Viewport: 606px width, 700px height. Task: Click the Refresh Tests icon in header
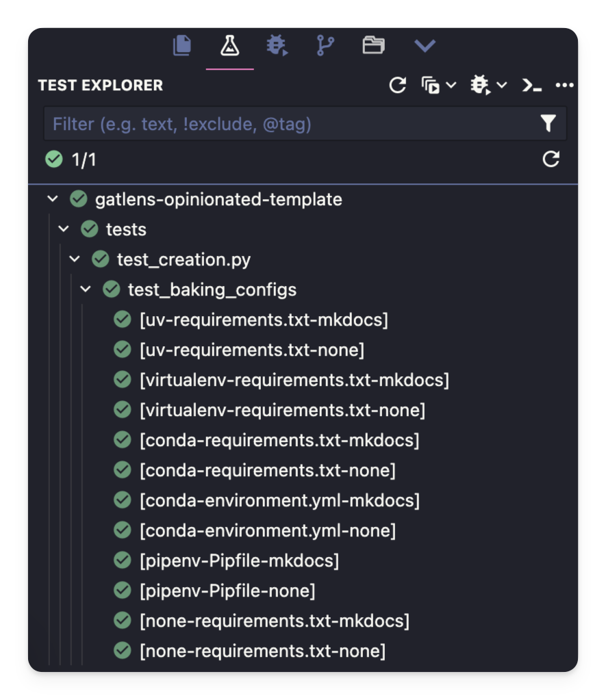(397, 85)
